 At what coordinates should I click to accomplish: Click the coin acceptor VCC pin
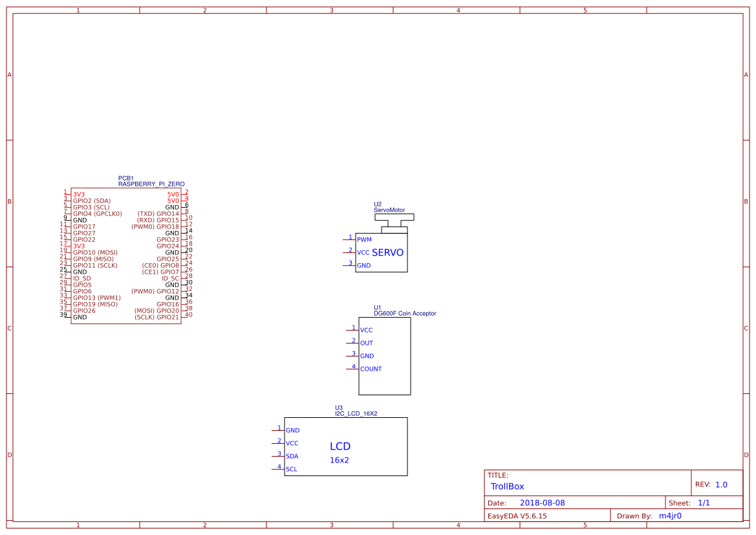coord(360,330)
